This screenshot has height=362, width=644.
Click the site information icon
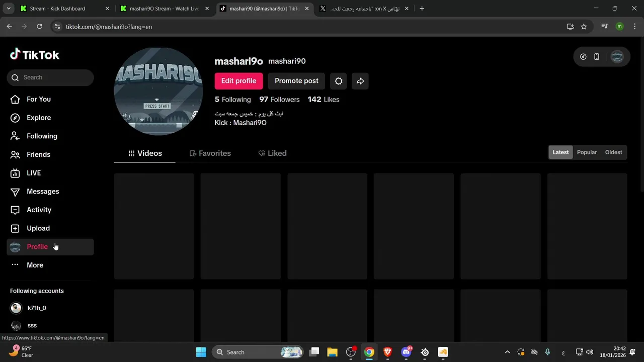pos(57,27)
